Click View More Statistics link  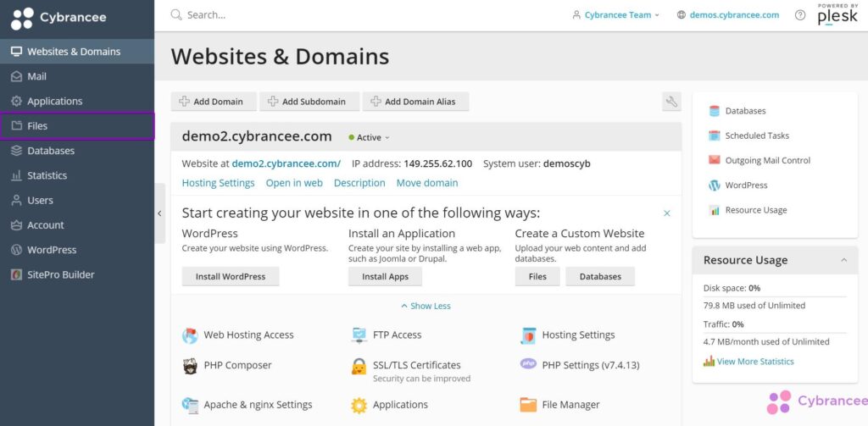(755, 362)
